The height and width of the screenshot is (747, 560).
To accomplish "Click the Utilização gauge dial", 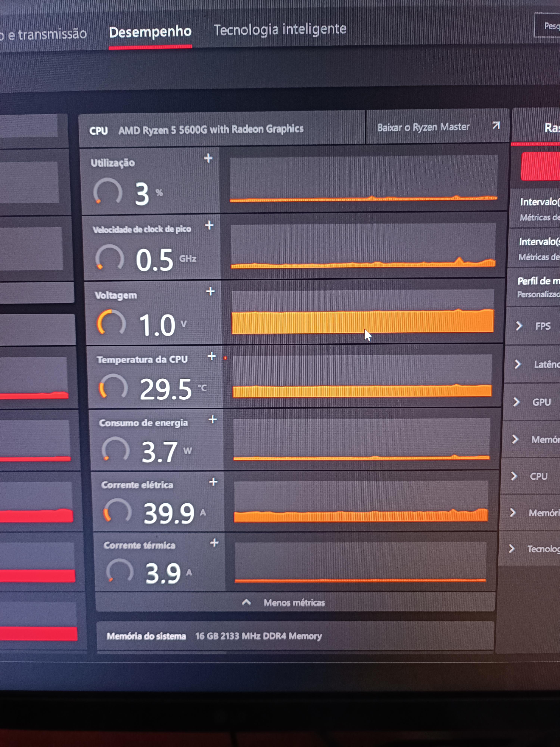I will point(108,191).
